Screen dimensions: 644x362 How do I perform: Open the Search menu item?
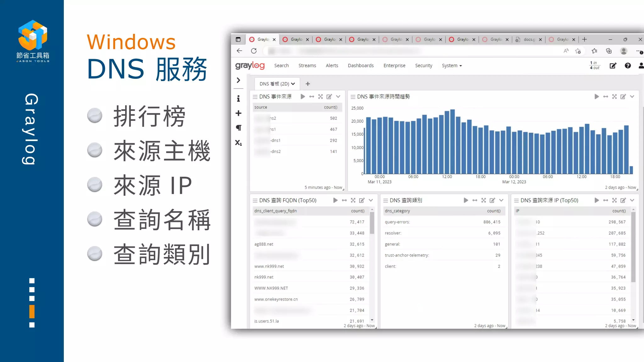281,65
